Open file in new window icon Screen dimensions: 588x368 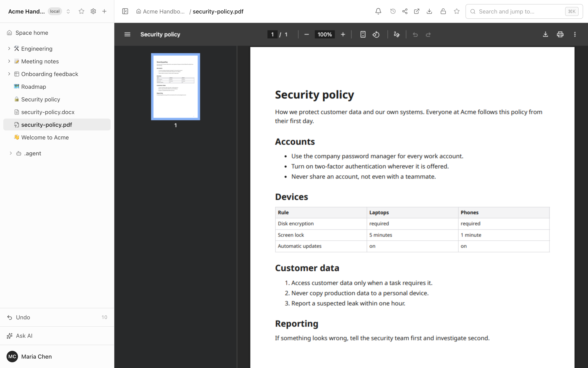click(x=417, y=11)
